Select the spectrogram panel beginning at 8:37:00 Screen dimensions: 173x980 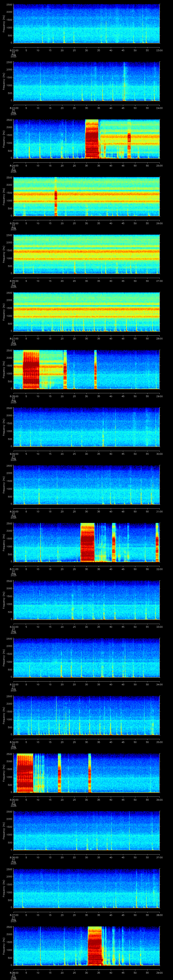(86, 888)
